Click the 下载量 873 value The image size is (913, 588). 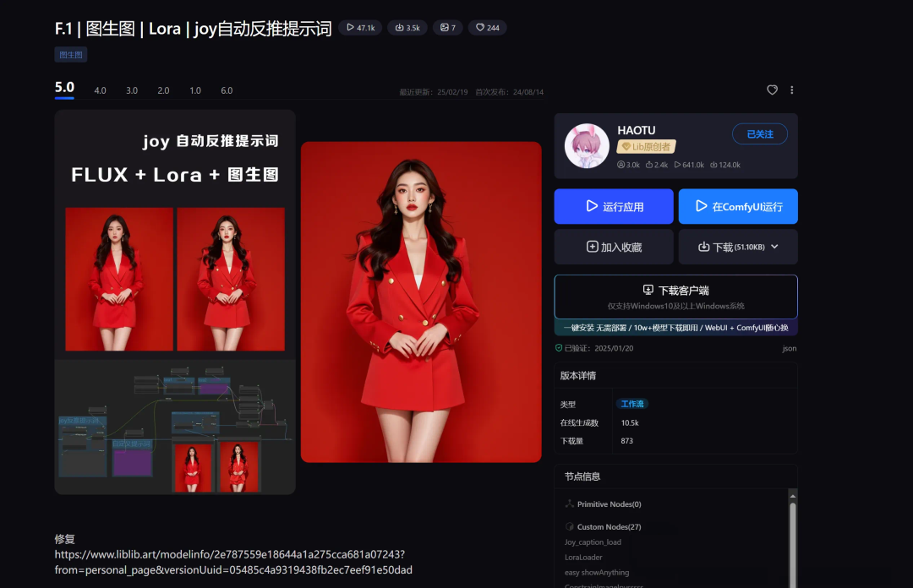pos(627,441)
